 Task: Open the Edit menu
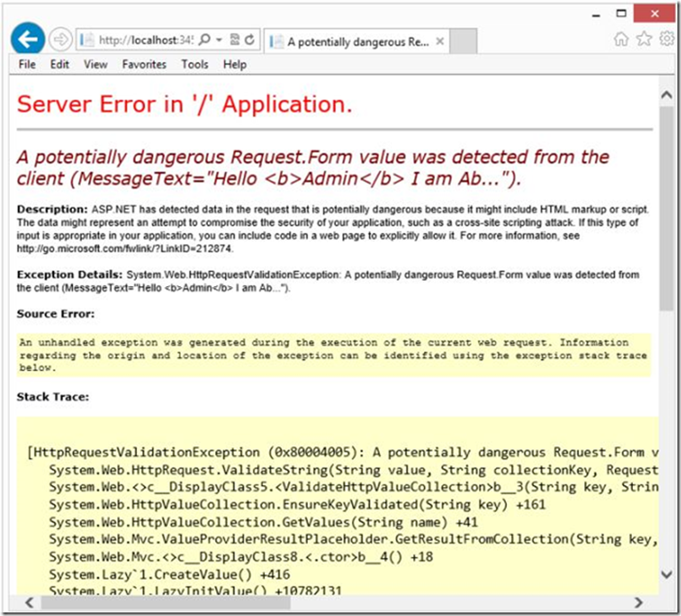pyautogui.click(x=60, y=64)
